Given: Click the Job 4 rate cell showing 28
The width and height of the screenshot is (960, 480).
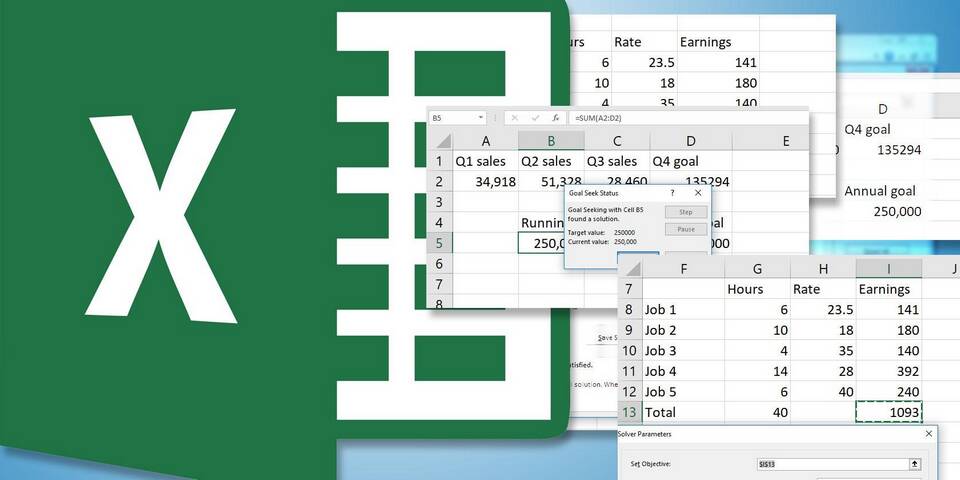Looking at the screenshot, I should coord(823,371).
